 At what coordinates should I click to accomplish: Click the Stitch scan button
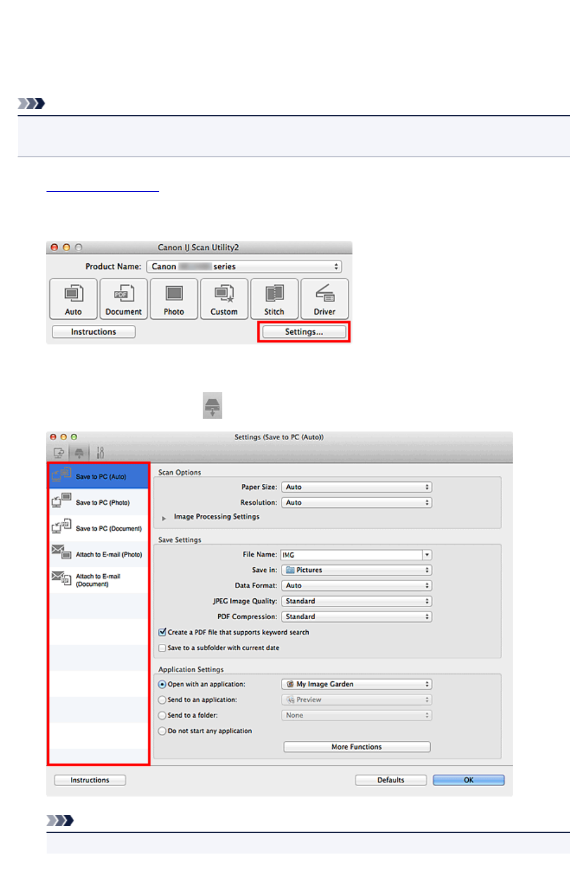[274, 298]
